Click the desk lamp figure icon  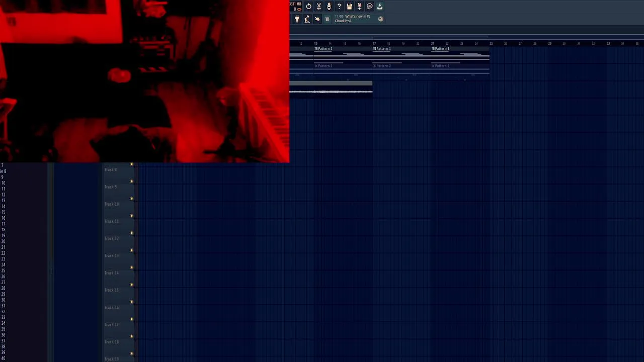[307, 19]
